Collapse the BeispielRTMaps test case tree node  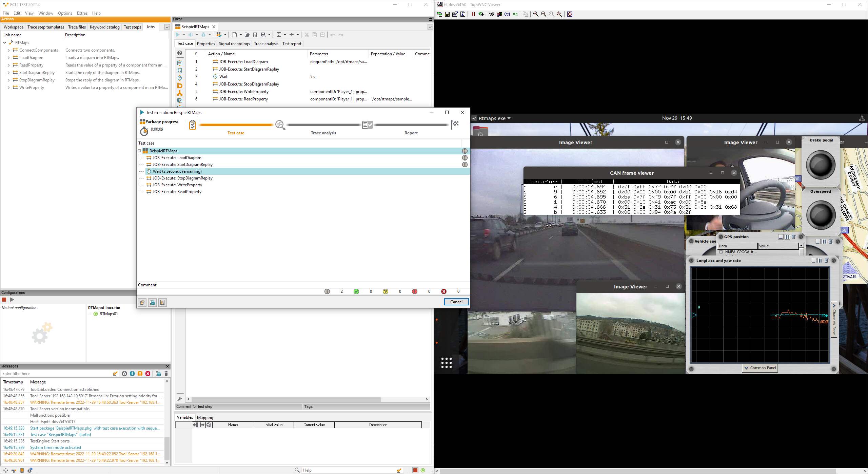click(139, 151)
